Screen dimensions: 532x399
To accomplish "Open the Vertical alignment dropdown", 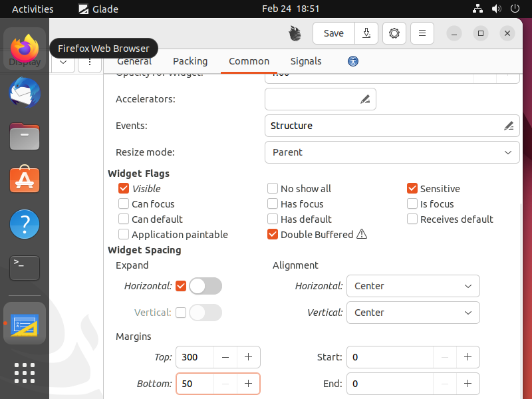I will [413, 313].
